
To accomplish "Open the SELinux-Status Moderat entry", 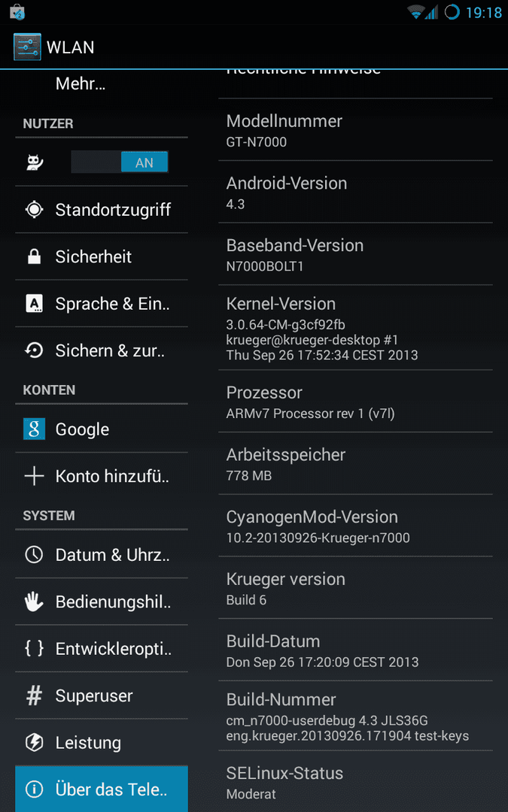I will [355, 781].
